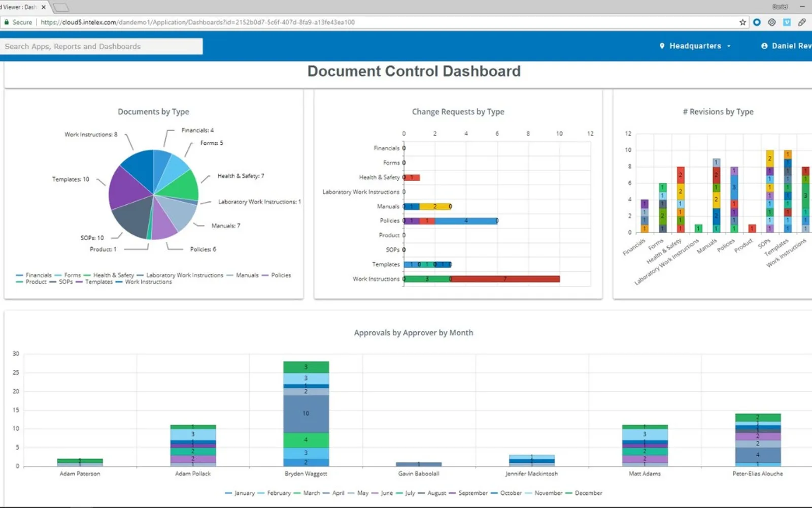812x508 pixels.
Task: Select the browser address bar URL
Action: point(197,22)
